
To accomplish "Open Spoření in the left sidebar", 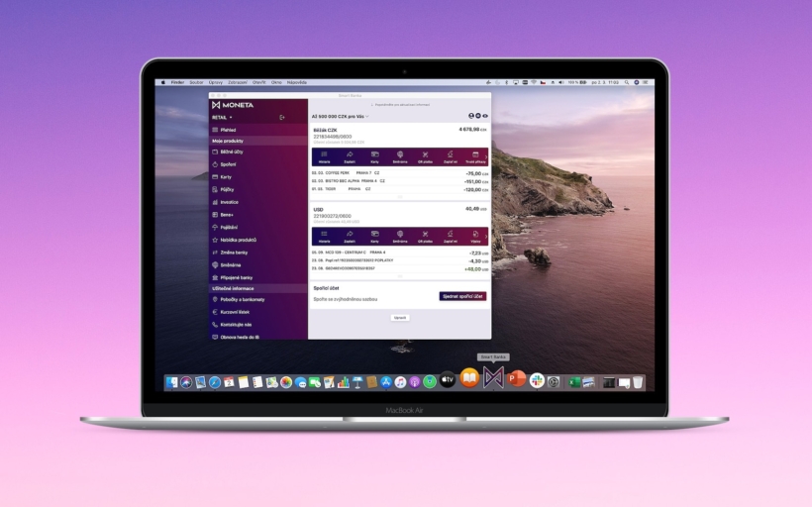I will [228, 164].
